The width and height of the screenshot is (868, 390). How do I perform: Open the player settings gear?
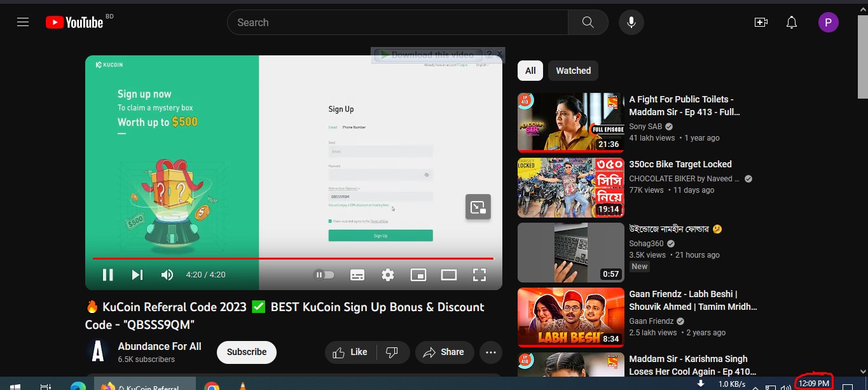click(388, 275)
